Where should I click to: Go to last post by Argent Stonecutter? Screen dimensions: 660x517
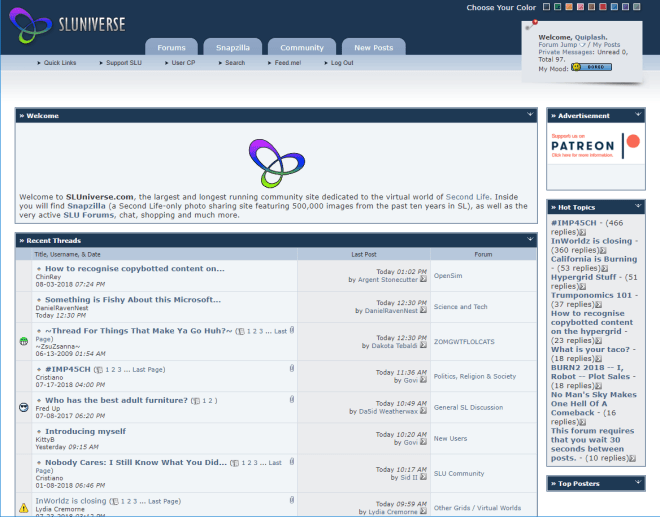point(423,279)
